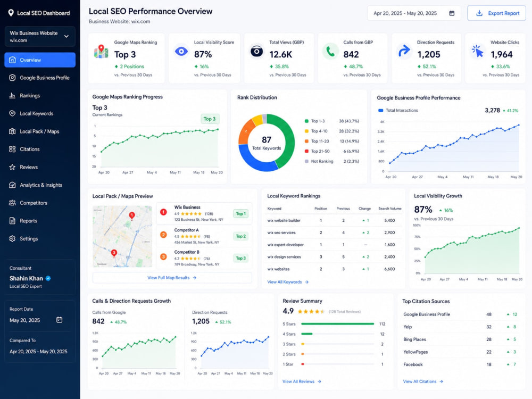This screenshot has height=399, width=532.
Task: Click the Local SEO Dashboard title
Action: coord(44,13)
